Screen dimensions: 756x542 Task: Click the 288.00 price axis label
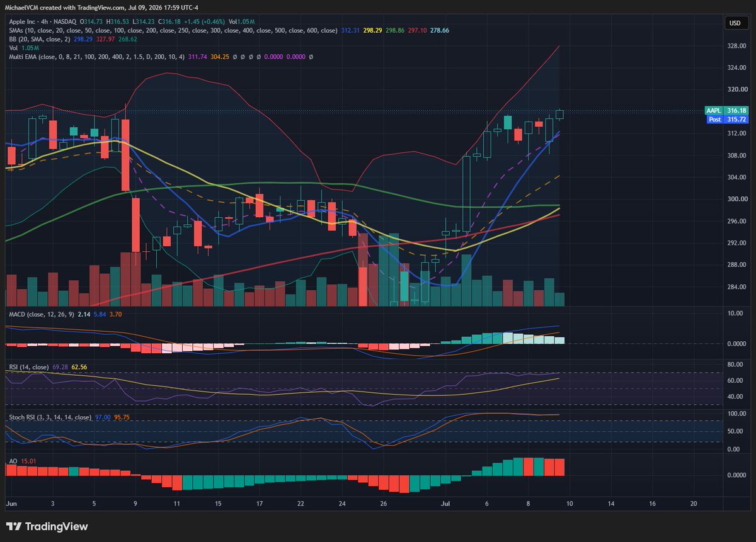[737, 265]
